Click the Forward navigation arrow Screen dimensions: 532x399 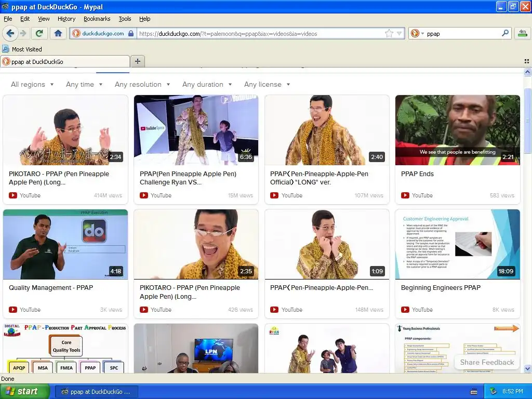click(23, 33)
